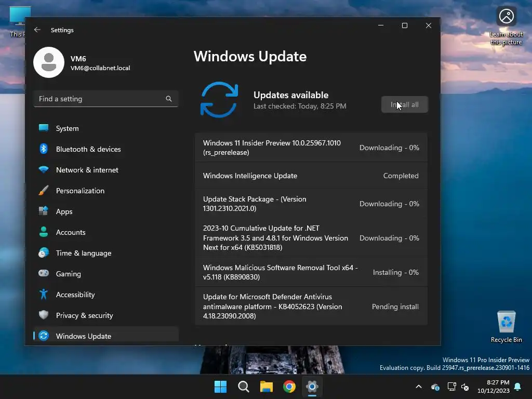Image resolution: width=532 pixels, height=399 pixels.
Task: Click the Apps icon in sidebar
Action: tap(44, 211)
